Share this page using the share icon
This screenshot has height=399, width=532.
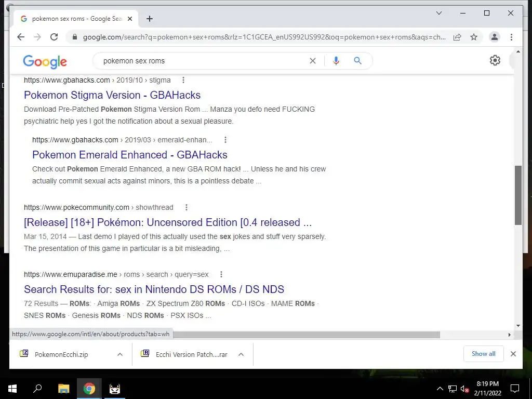click(457, 37)
